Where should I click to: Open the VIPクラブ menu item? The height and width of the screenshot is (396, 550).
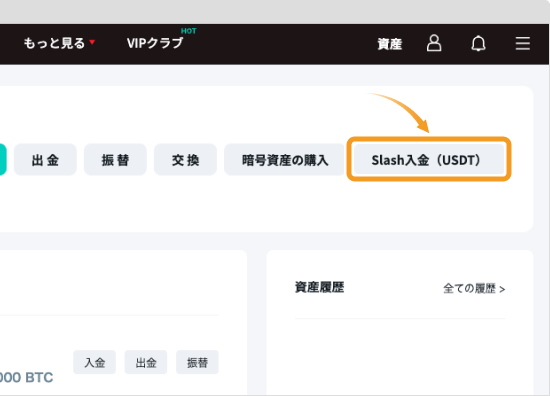[x=155, y=43]
